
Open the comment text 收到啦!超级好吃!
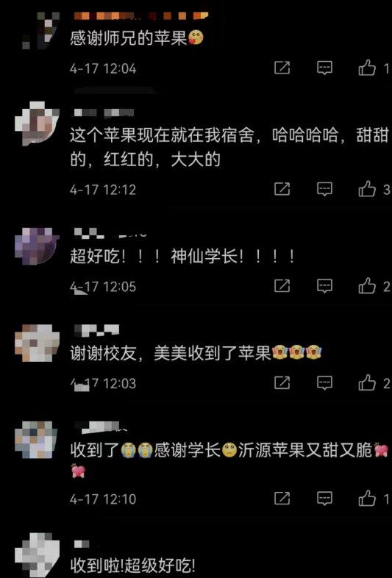[133, 565]
